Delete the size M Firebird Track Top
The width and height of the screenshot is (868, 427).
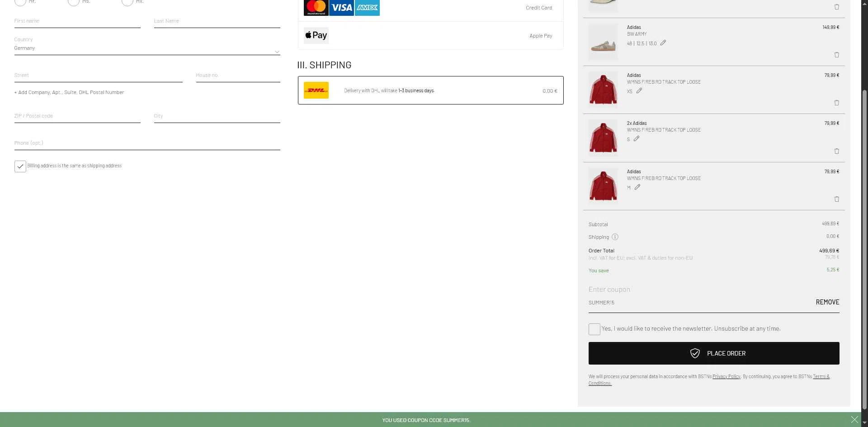tap(836, 199)
